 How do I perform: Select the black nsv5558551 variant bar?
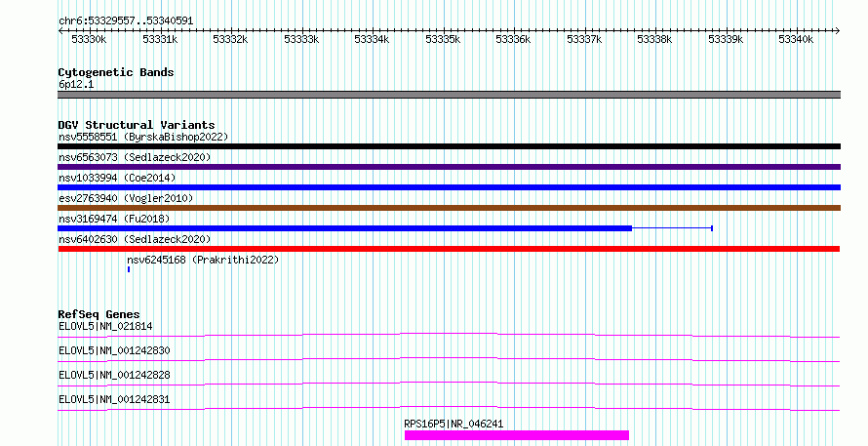point(449,146)
